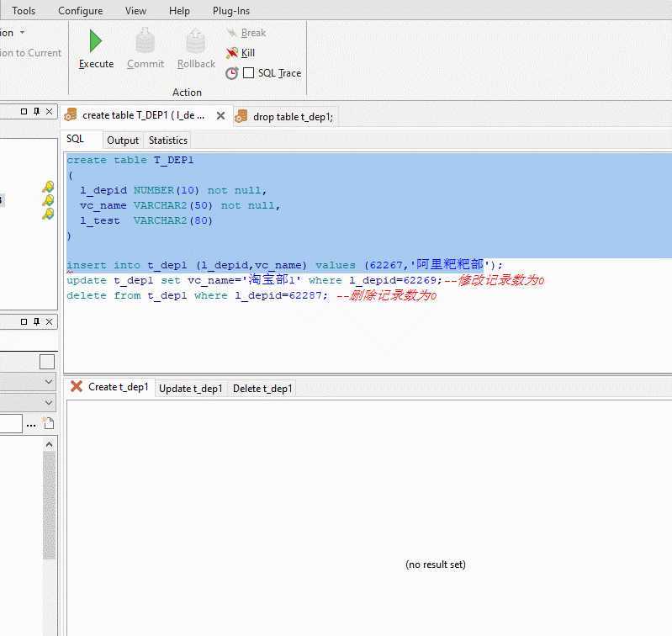Click the 'create table T_DEP1' line
The image size is (672, 636).
[x=130, y=160]
